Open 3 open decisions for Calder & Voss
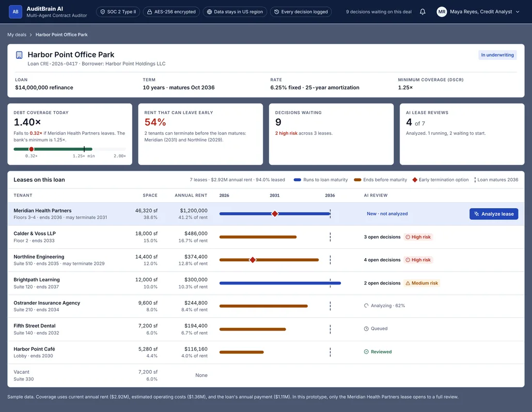Image resolution: width=532 pixels, height=412 pixels. [x=382, y=237]
